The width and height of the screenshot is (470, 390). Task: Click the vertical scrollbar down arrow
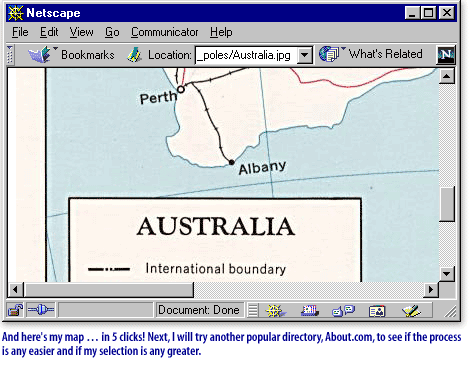447,274
